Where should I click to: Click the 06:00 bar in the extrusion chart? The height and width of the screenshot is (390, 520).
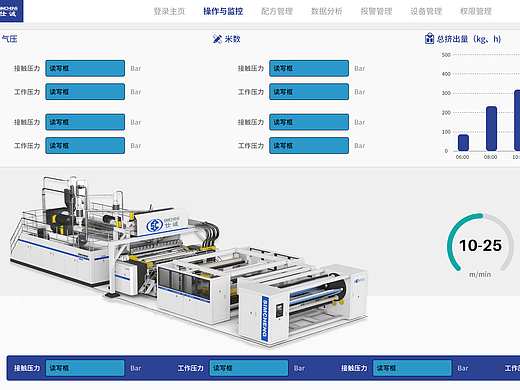click(x=463, y=143)
